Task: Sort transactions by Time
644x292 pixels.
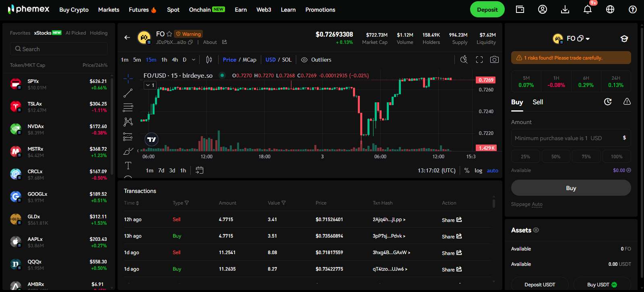Action: [132, 203]
